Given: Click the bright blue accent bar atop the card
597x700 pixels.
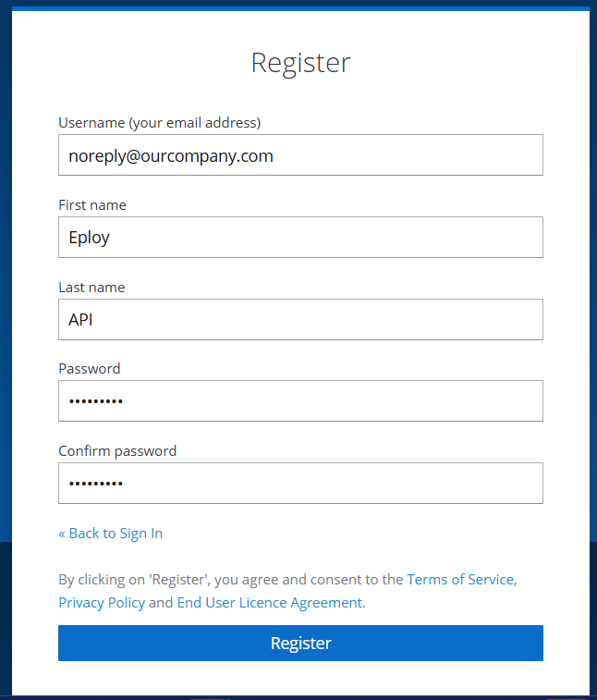Looking at the screenshot, I should 300,8.
